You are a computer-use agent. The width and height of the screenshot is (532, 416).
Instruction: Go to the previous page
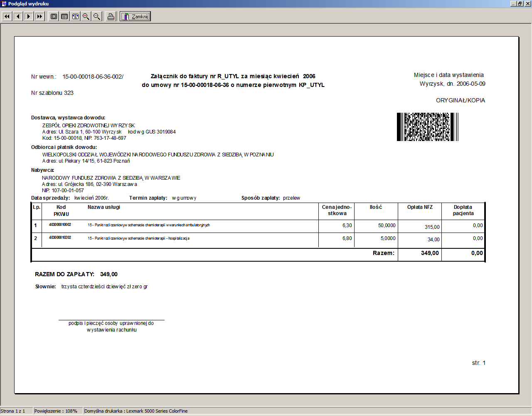[x=18, y=17]
